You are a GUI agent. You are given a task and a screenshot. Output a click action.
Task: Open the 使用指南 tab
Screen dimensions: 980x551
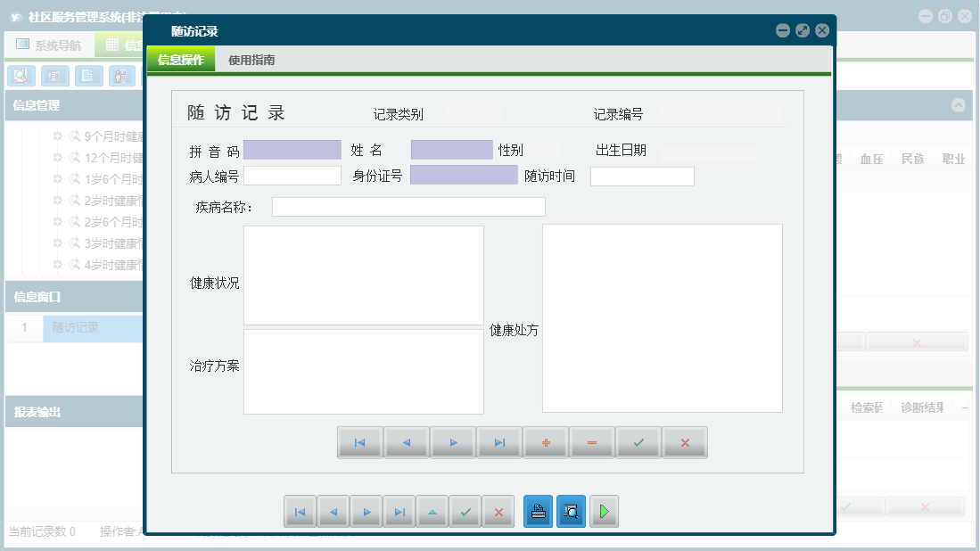(x=251, y=60)
